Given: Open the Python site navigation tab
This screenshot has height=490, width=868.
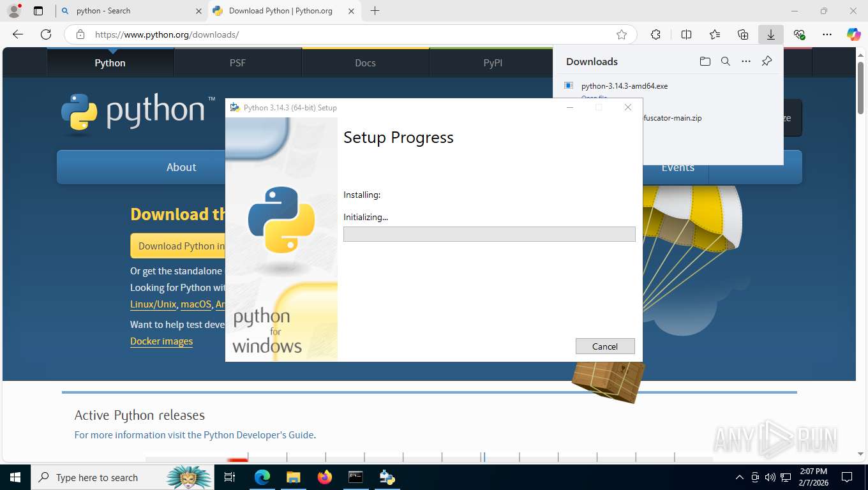Looking at the screenshot, I should pyautogui.click(x=110, y=63).
